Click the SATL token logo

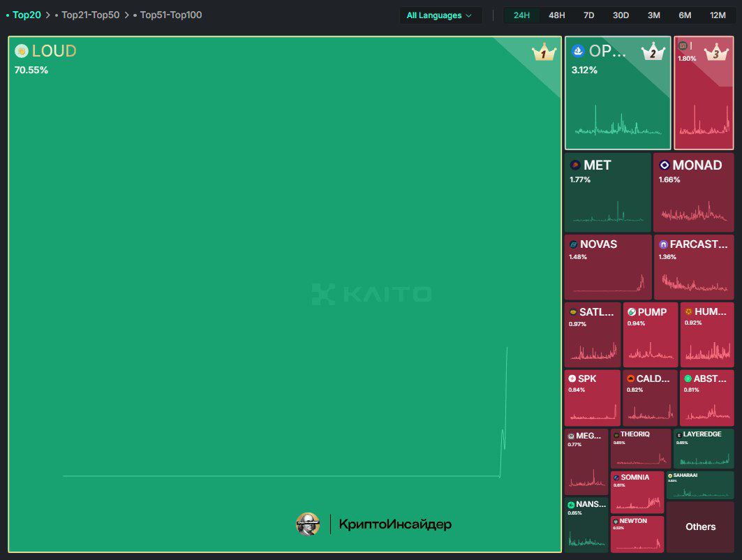click(572, 312)
